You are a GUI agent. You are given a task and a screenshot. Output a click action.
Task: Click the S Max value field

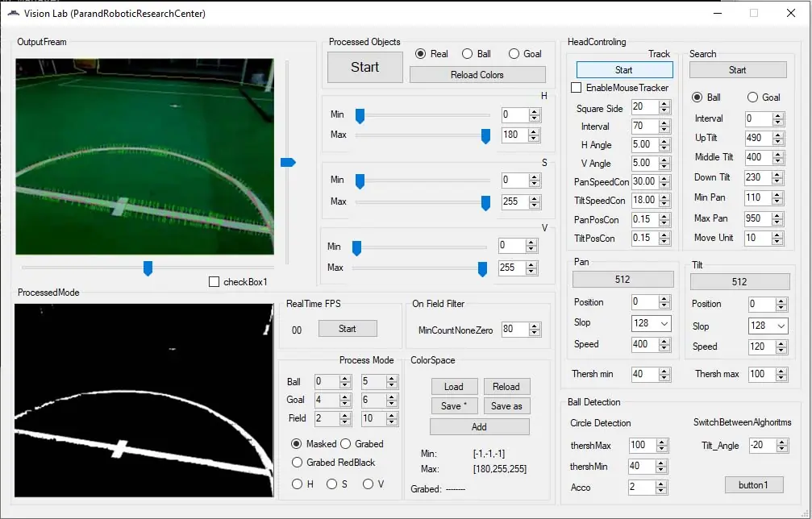[x=515, y=201]
